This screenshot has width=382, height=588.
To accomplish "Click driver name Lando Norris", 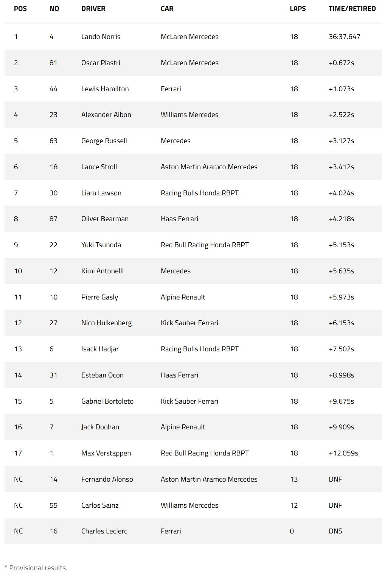I will coord(101,37).
